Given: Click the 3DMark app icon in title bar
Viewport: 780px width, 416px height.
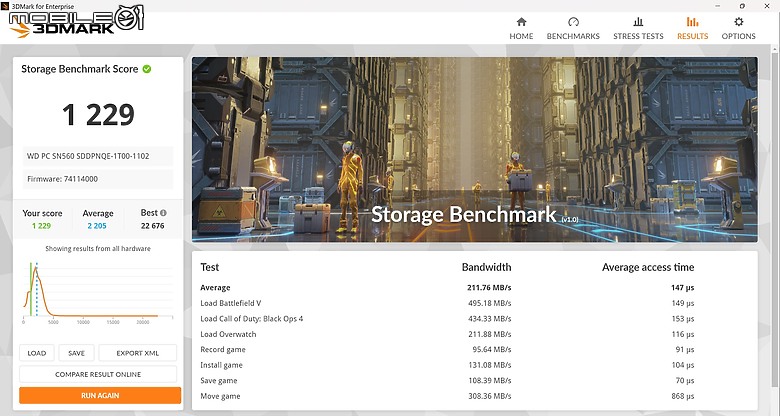Looking at the screenshot, I should [x=5, y=6].
